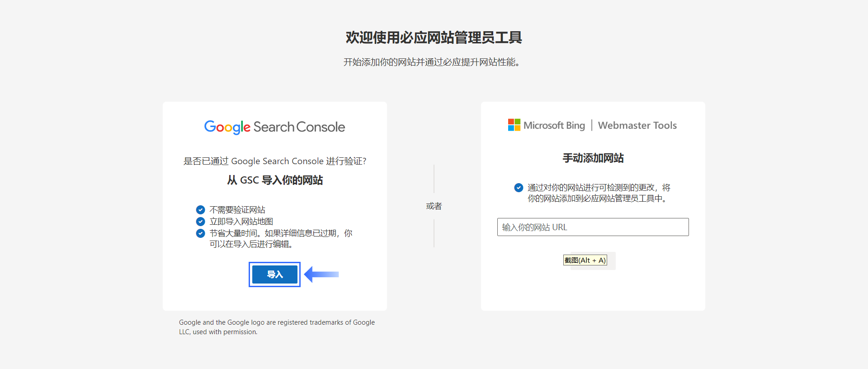Focus the 输入你的网站 URL input field
Screen dimensions: 868x369
593,227
